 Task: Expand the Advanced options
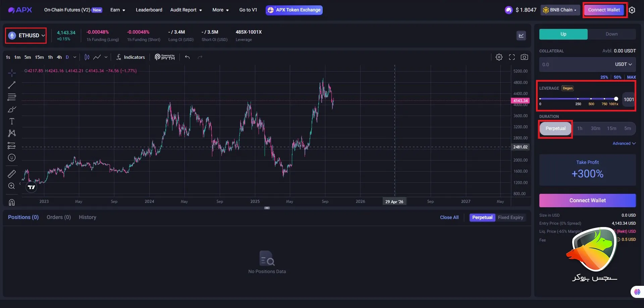tap(624, 143)
